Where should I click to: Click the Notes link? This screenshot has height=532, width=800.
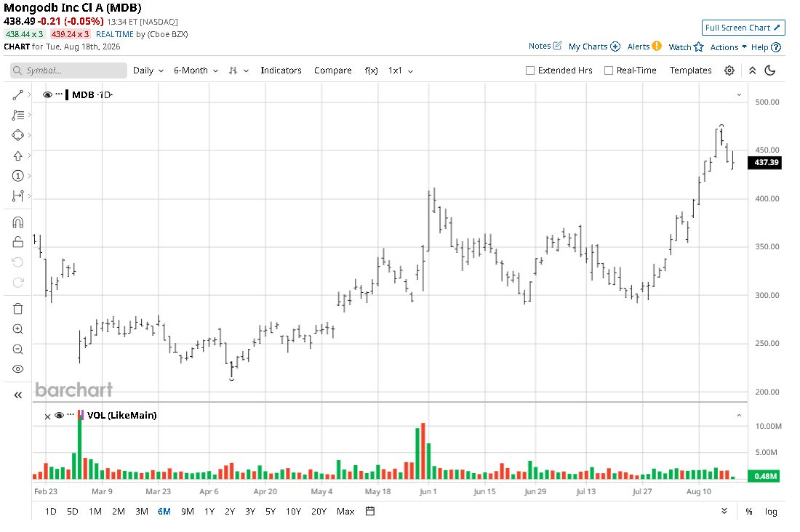(x=540, y=46)
